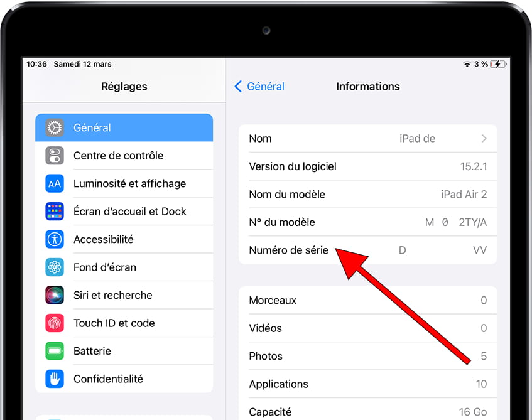Tap the Samedi 12 mars date
Screen dimensions: 532x420
tap(82, 64)
